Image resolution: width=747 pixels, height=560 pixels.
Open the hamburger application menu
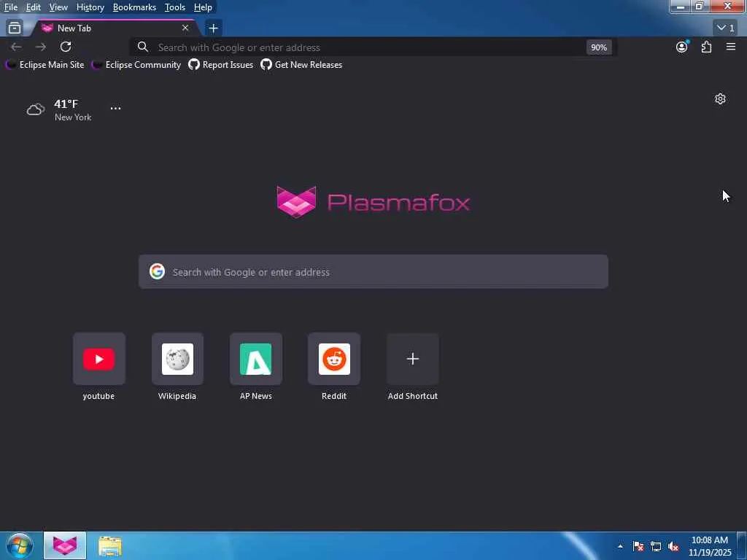[731, 47]
